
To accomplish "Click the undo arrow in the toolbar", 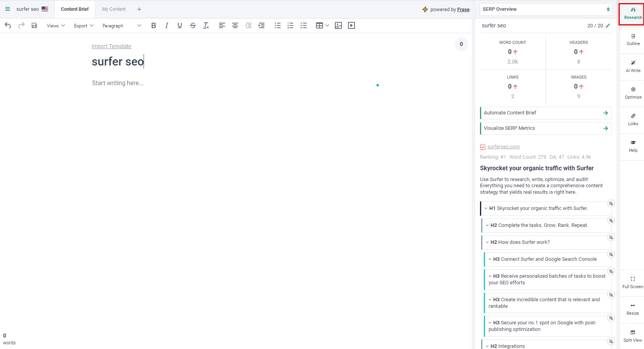I will (x=8, y=25).
